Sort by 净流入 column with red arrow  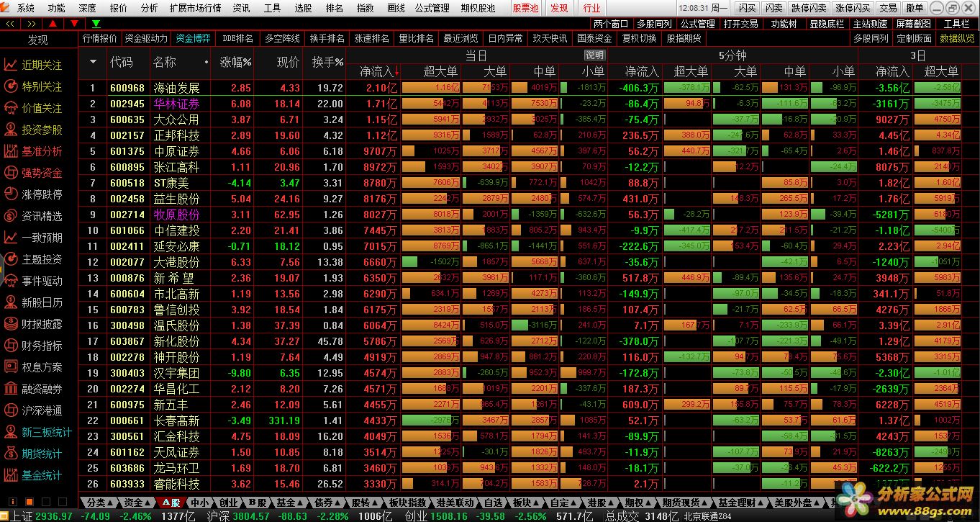tap(380, 71)
